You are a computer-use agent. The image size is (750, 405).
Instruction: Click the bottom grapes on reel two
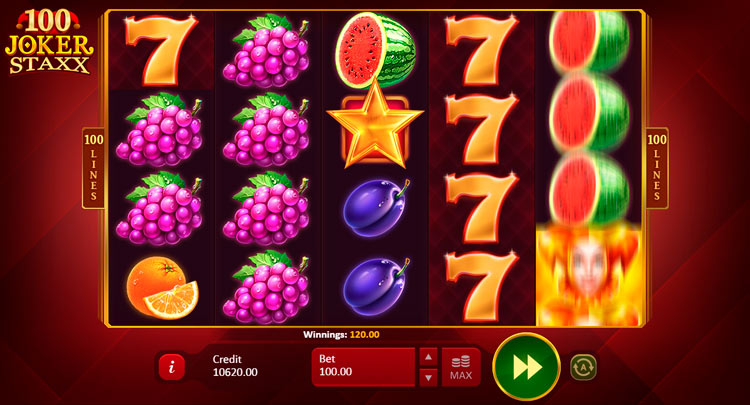tap(266, 287)
